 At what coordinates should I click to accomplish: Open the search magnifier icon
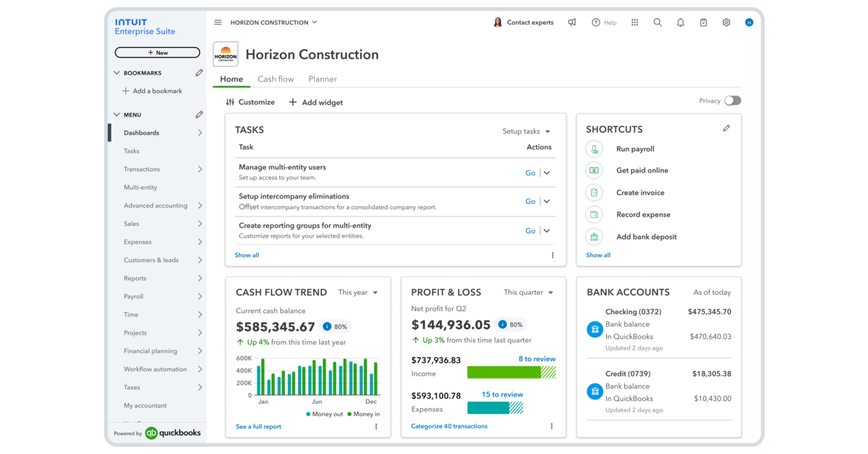click(x=658, y=22)
